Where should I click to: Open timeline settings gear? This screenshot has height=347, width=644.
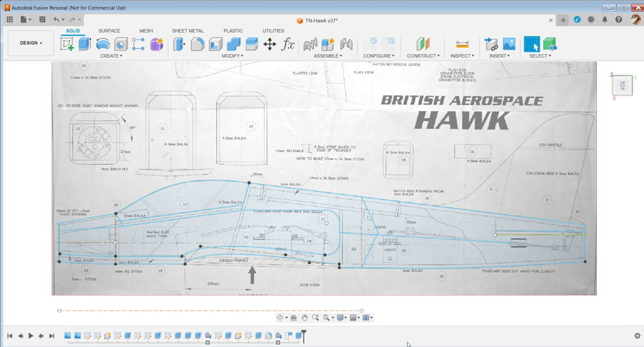coord(637,336)
